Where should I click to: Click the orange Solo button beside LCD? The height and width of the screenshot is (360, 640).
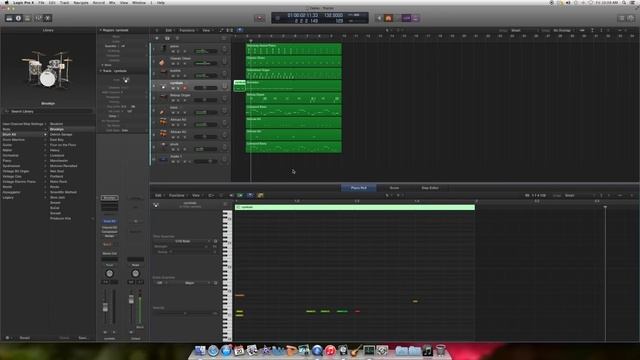[x=388, y=18]
